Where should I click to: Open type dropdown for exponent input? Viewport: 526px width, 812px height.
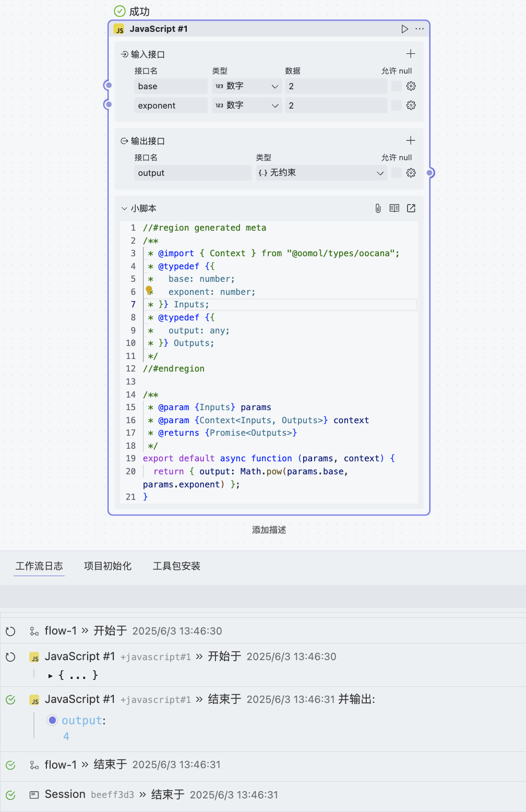[x=247, y=105]
